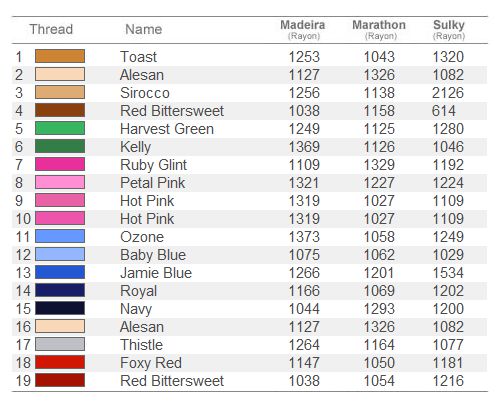Click the Baby Blue row name
Screen dimensions: 500x402
[153, 255]
